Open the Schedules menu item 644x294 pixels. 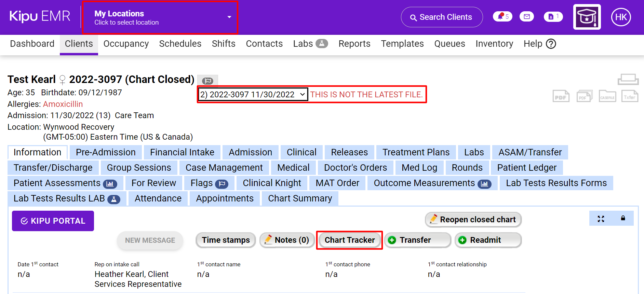coord(180,44)
